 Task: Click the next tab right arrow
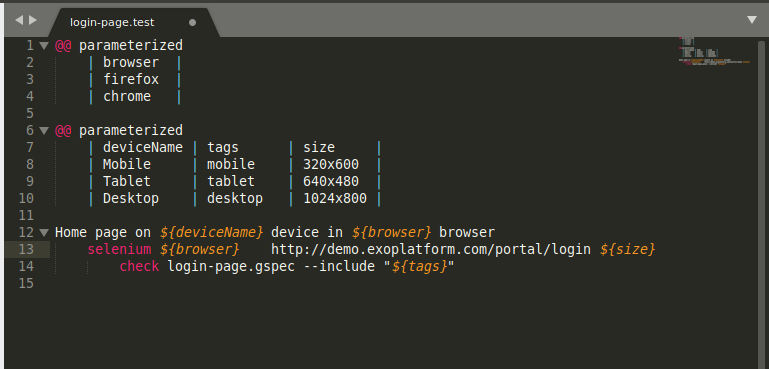tap(33, 20)
